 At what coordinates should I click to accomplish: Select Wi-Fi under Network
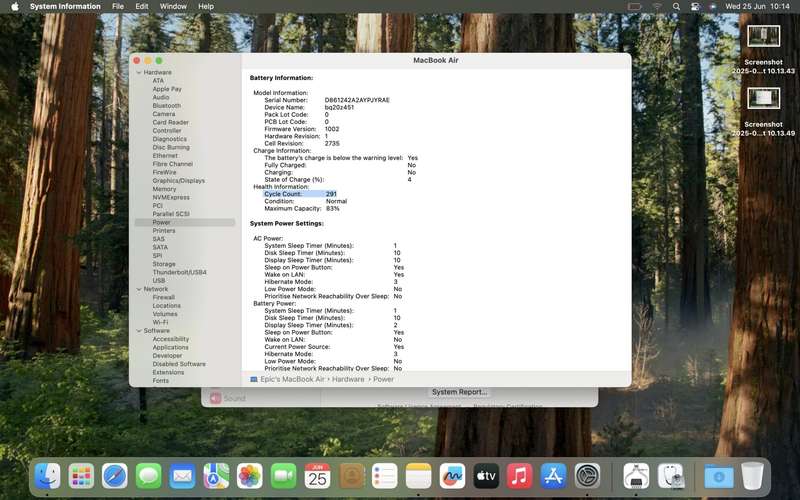(x=160, y=322)
